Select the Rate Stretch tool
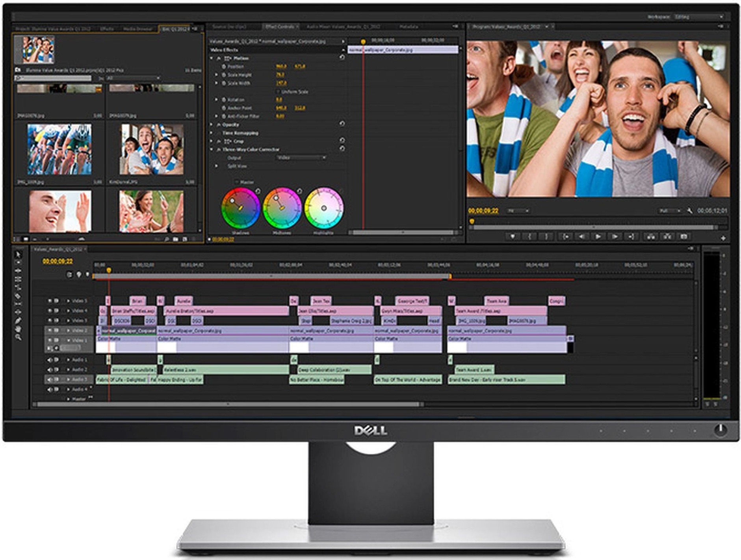Image resolution: width=741 pixels, height=560 pixels. point(18,287)
